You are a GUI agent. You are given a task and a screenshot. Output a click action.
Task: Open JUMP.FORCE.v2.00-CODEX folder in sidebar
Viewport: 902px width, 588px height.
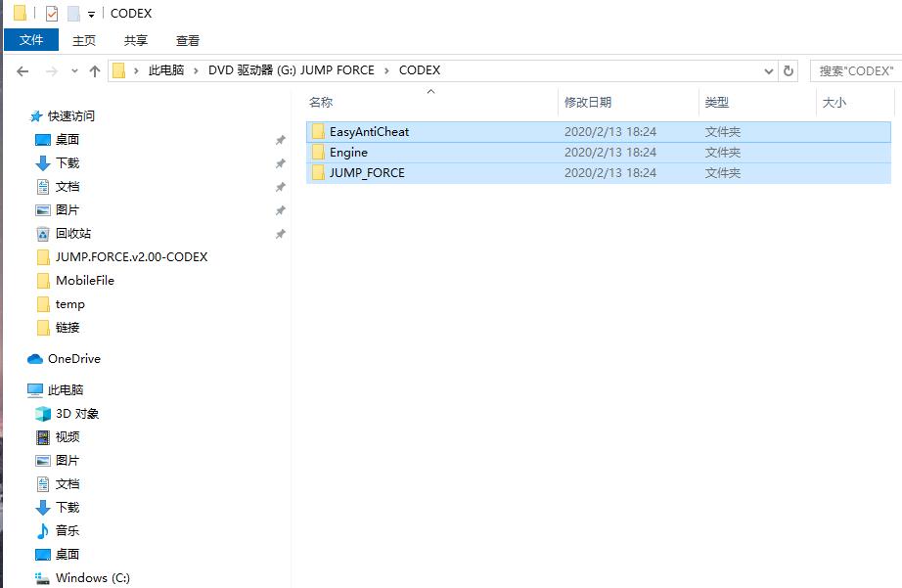point(132,257)
